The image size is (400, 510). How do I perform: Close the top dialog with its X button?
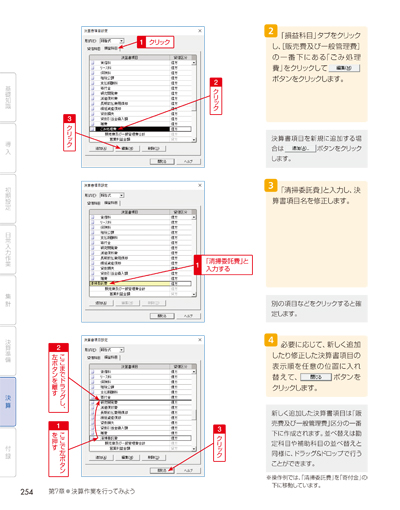(x=200, y=31)
